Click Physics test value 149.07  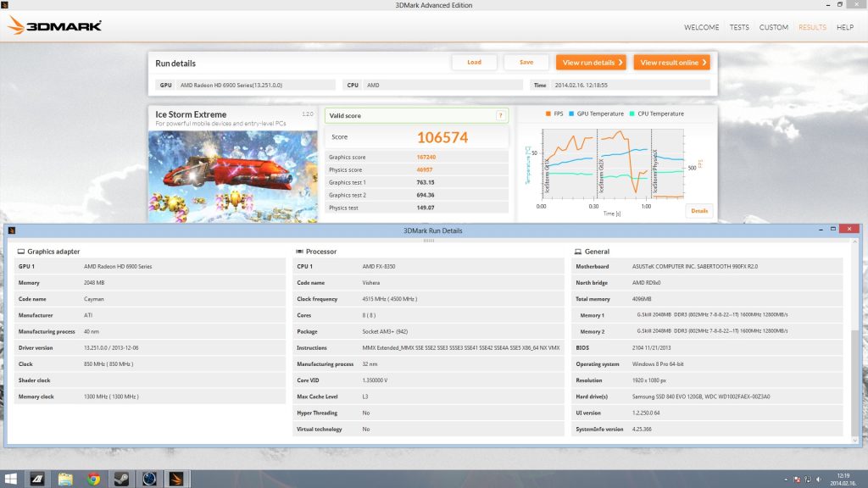point(426,208)
